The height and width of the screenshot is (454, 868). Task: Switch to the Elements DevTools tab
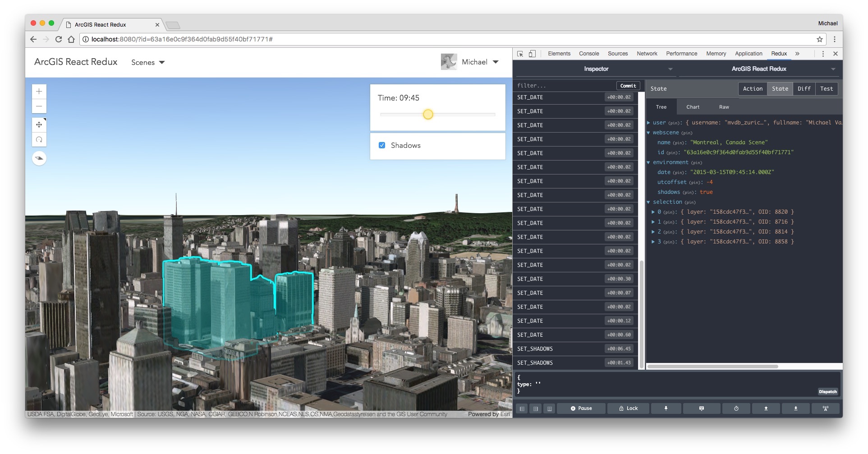(559, 54)
